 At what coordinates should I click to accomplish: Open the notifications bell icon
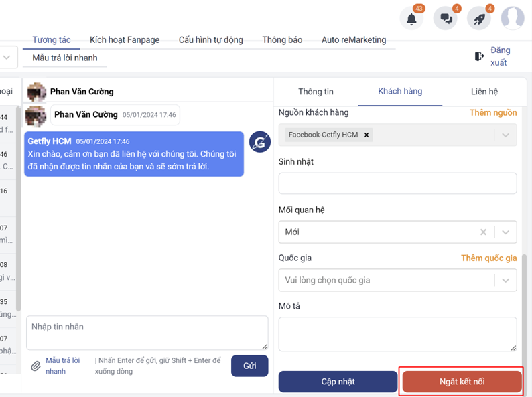(411, 19)
